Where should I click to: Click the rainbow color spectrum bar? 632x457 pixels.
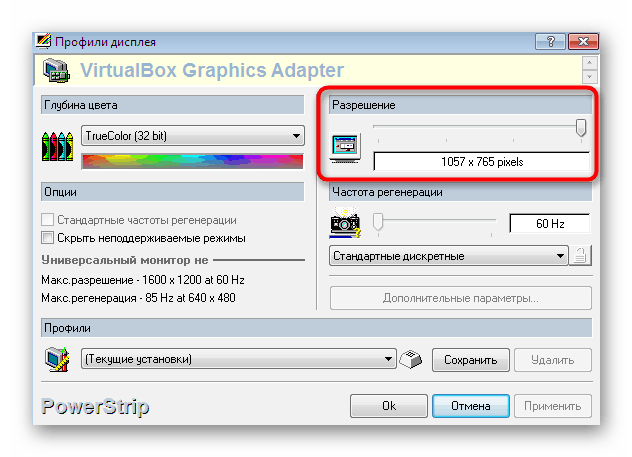coord(193,161)
